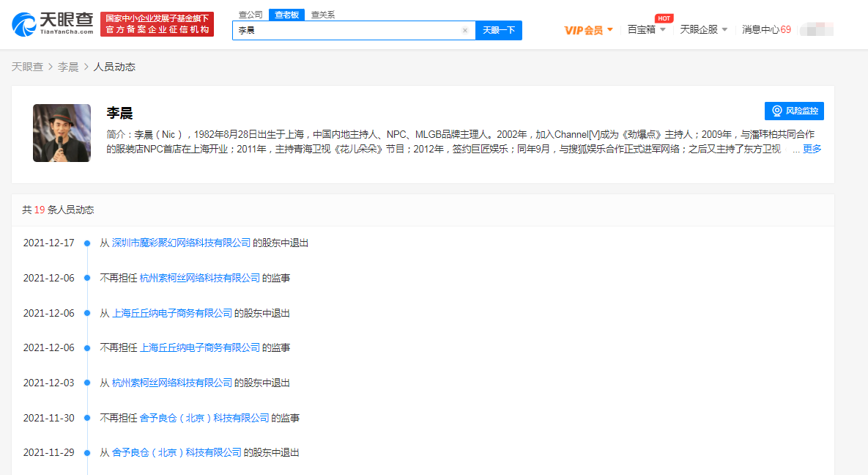Open 深圳市魔彩聚幻网络科技有限公司 company link

click(181, 243)
